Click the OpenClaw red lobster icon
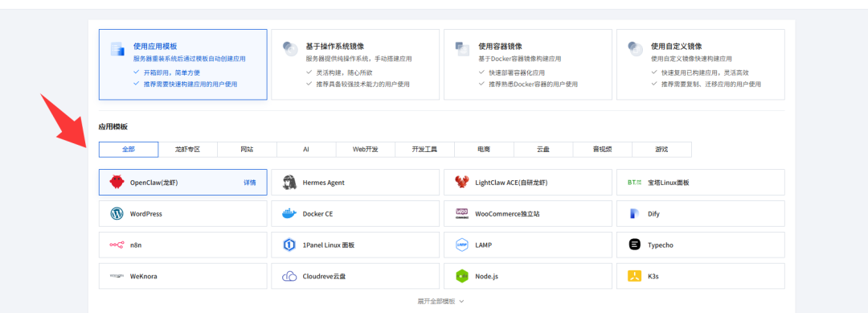 pyautogui.click(x=117, y=182)
